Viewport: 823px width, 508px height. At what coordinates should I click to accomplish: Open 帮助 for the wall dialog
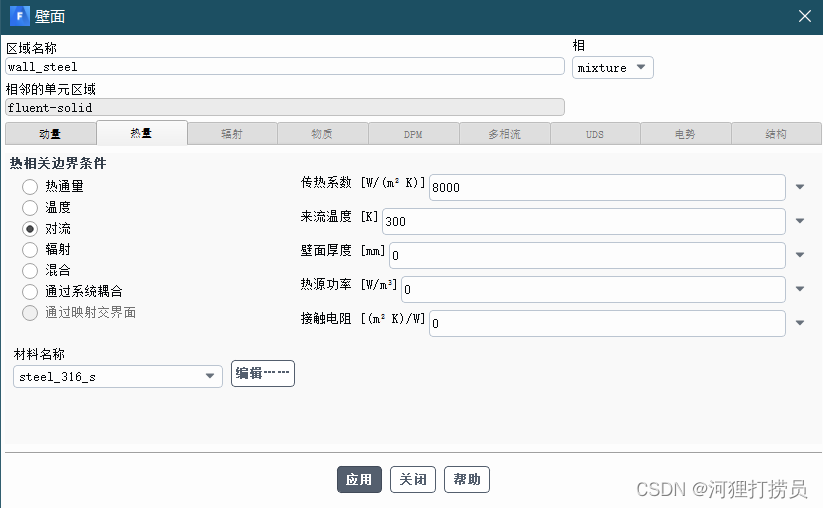click(x=467, y=480)
